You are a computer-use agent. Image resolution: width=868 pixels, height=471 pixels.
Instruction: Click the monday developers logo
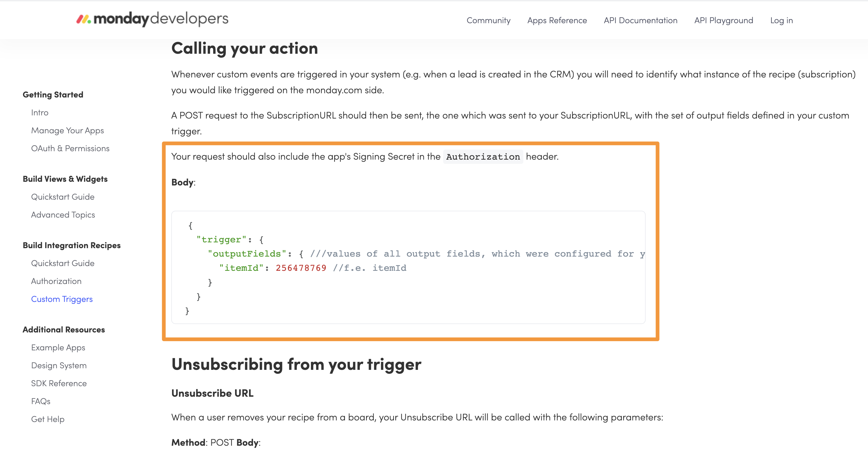tap(152, 19)
